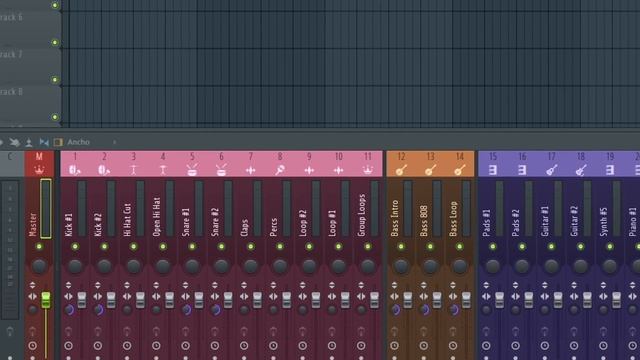
Task: Click the blue mirror-arrows icon in the mixer toolbar
Action: (x=44, y=142)
